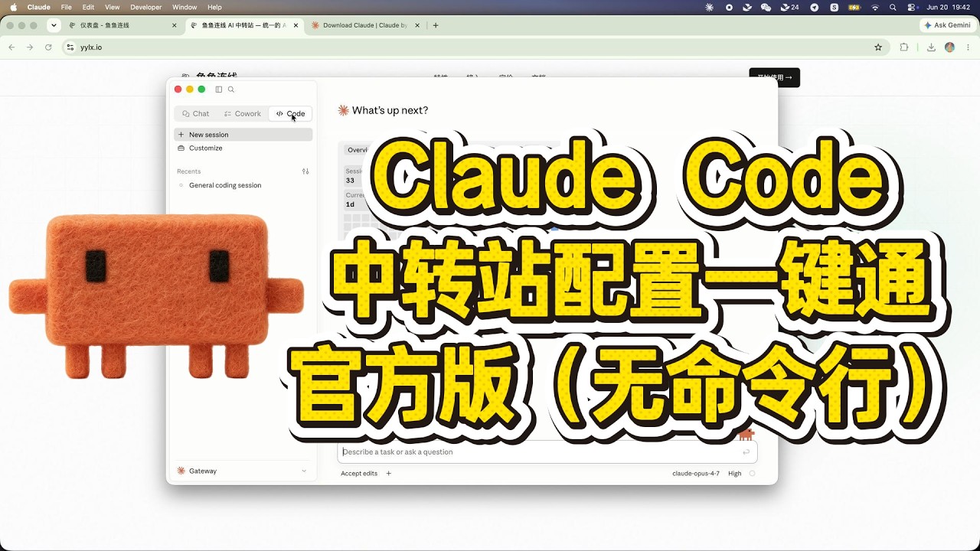Switch to the 鱼鱼连线 AI 中转站 tab
980x551 pixels.
243,25
